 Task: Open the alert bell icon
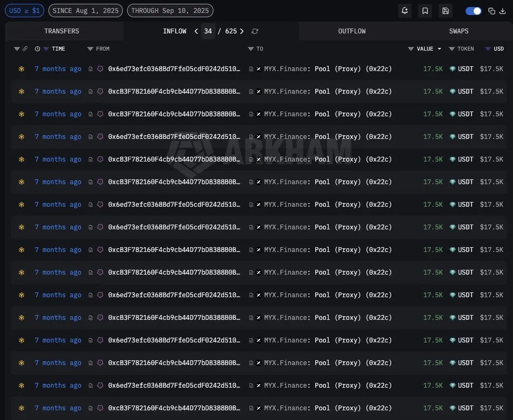coord(405,11)
